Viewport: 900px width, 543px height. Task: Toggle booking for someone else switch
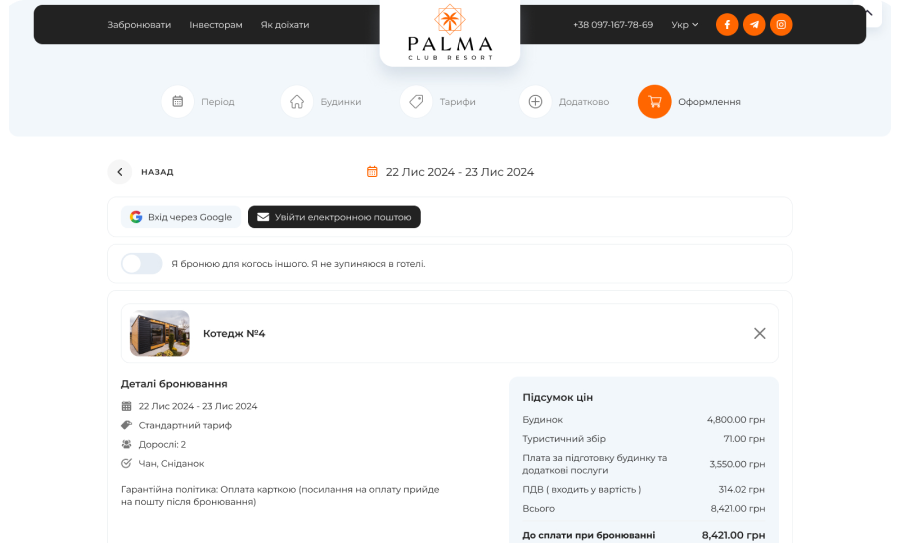pos(141,263)
